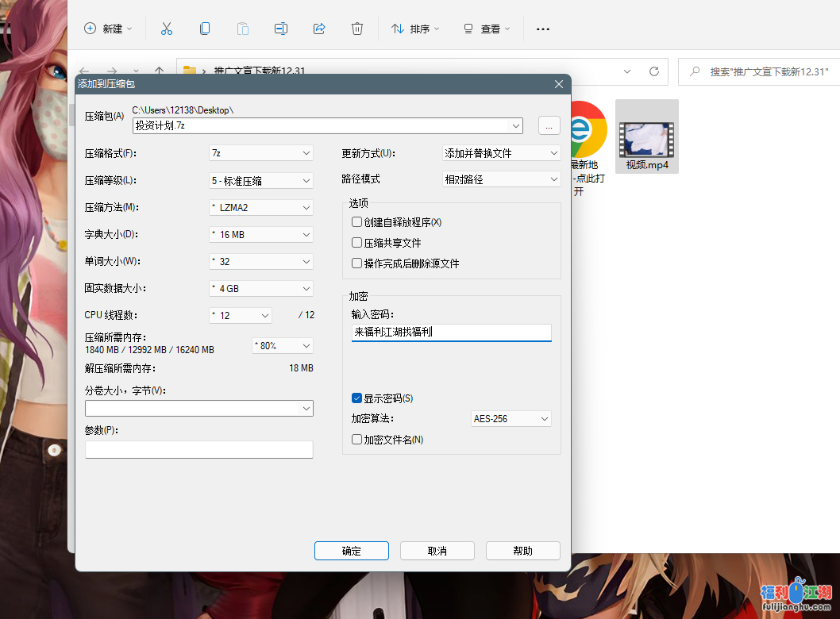
Task: Click the 确定 button
Action: pos(351,551)
